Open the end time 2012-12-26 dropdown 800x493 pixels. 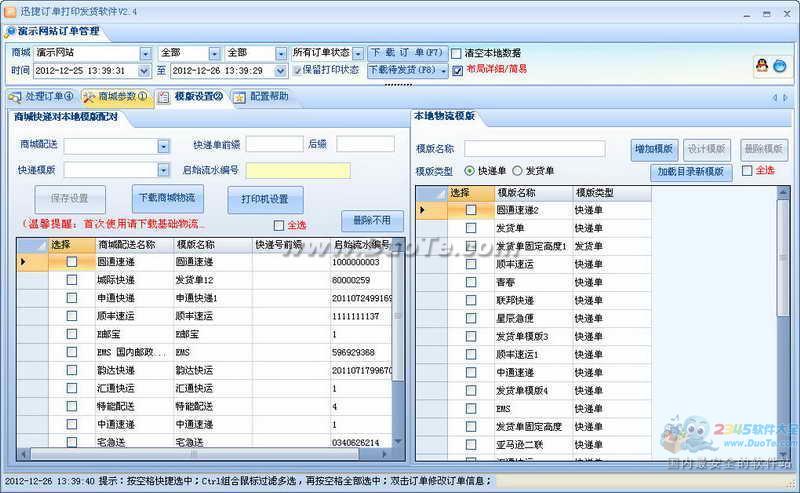click(280, 71)
